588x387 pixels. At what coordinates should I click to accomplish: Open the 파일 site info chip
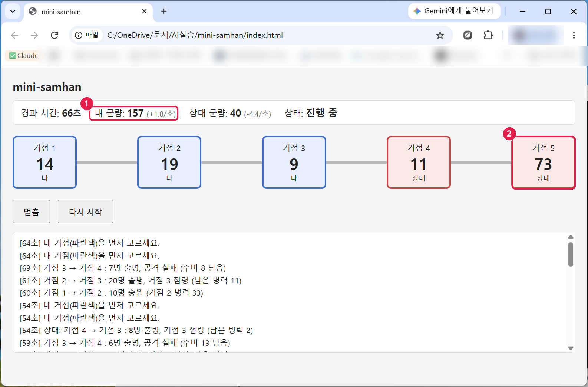tap(87, 35)
